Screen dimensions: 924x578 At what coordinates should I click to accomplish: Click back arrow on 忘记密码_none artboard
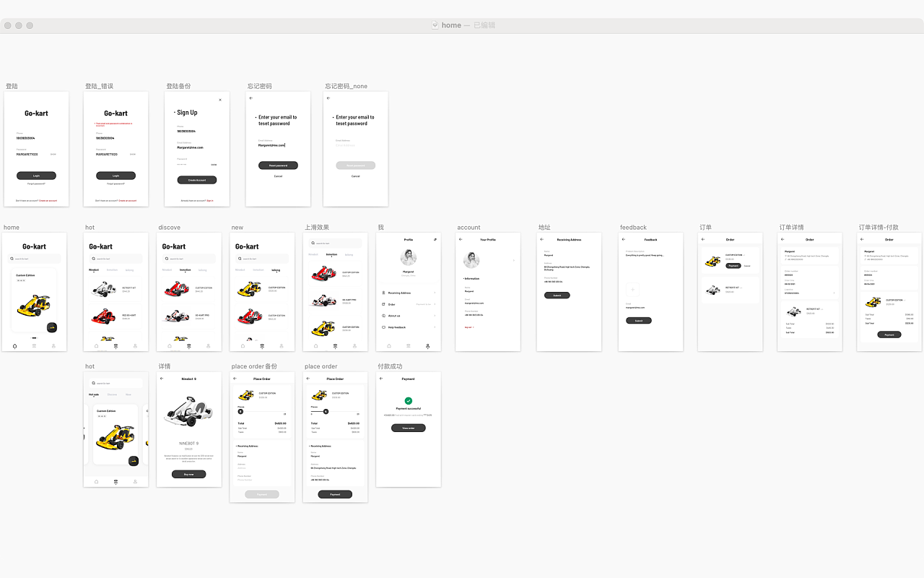pyautogui.click(x=328, y=98)
